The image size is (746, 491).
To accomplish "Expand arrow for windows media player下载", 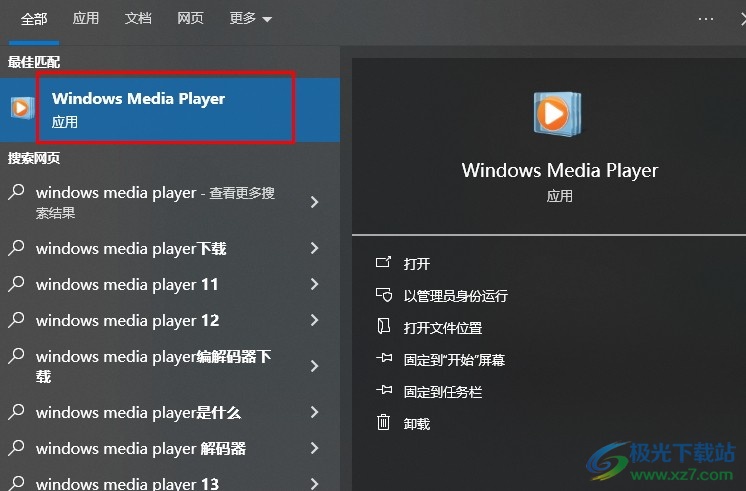I will (314, 248).
